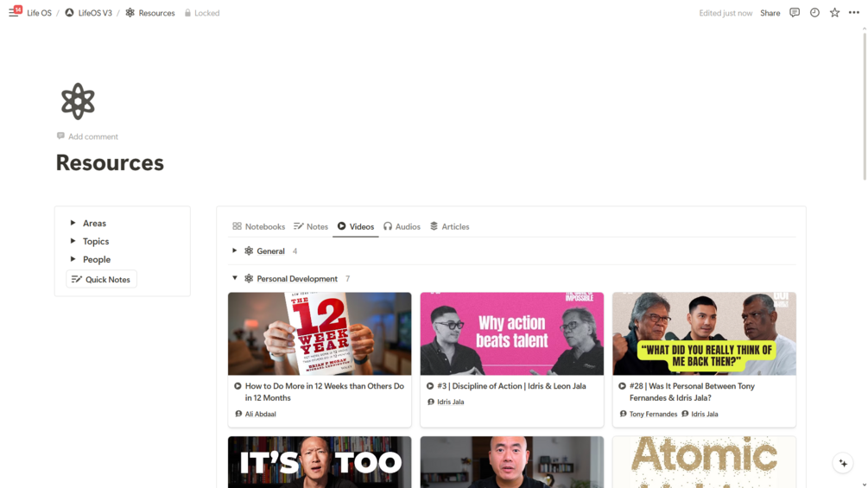This screenshot has height=488, width=868.
Task: Switch to the Notes tab
Action: point(311,226)
